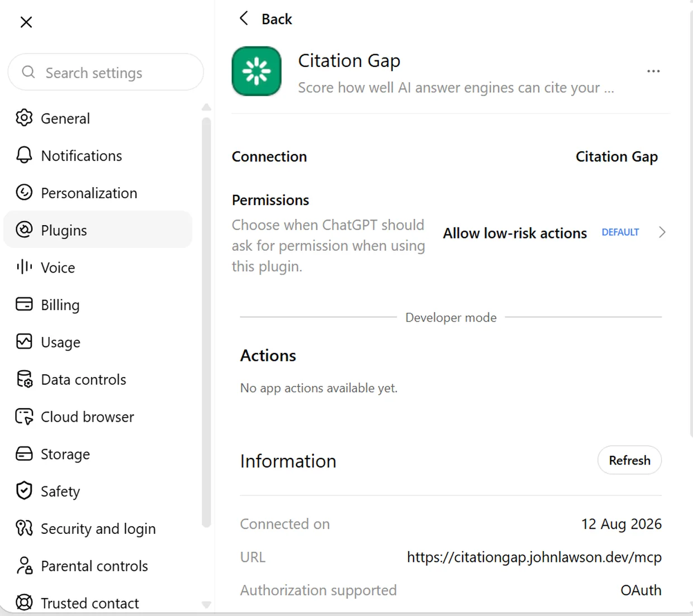Screen dimensions: 693x616
Task: Open Billing settings
Action: click(x=98, y=304)
